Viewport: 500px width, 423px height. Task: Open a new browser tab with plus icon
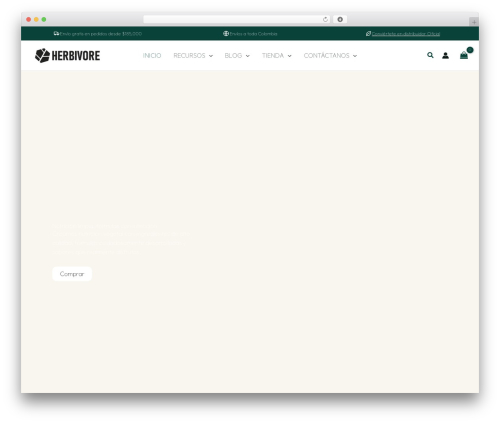point(474,22)
